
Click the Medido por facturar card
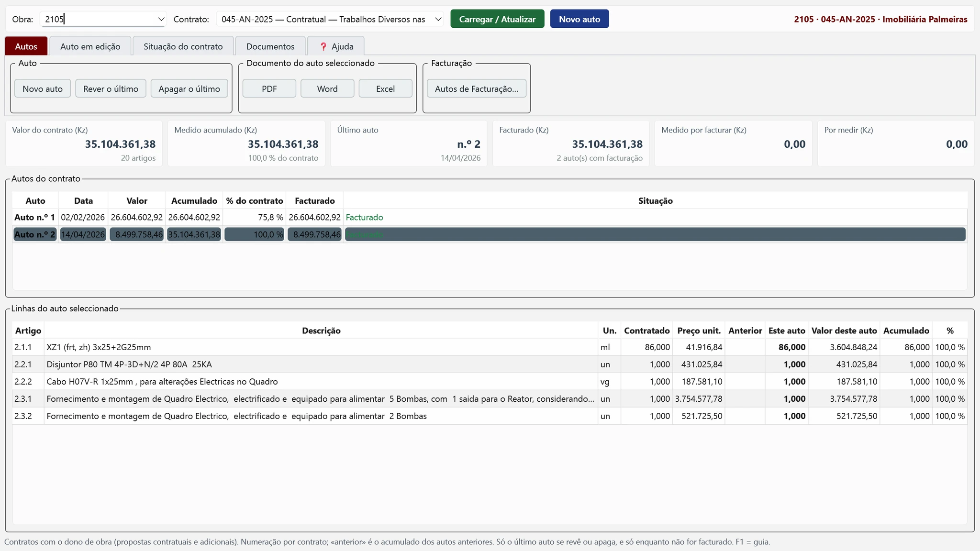coord(733,143)
